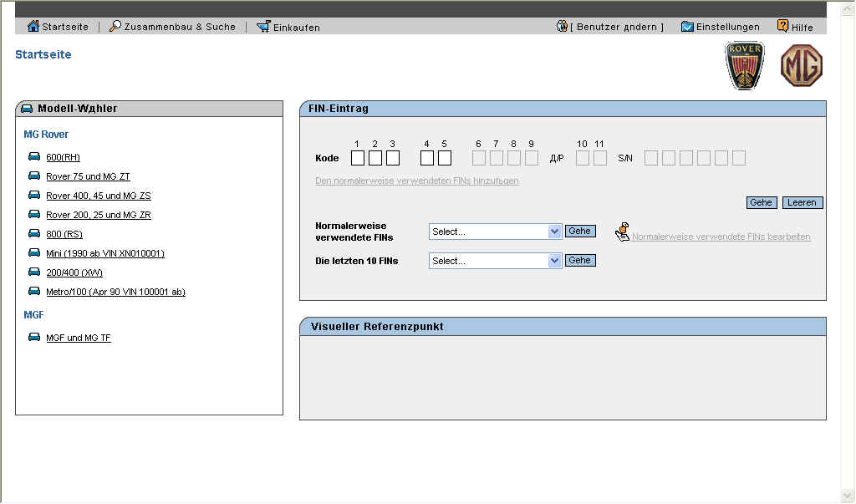
Task: Open the Startseite menu item
Action: pos(65,27)
